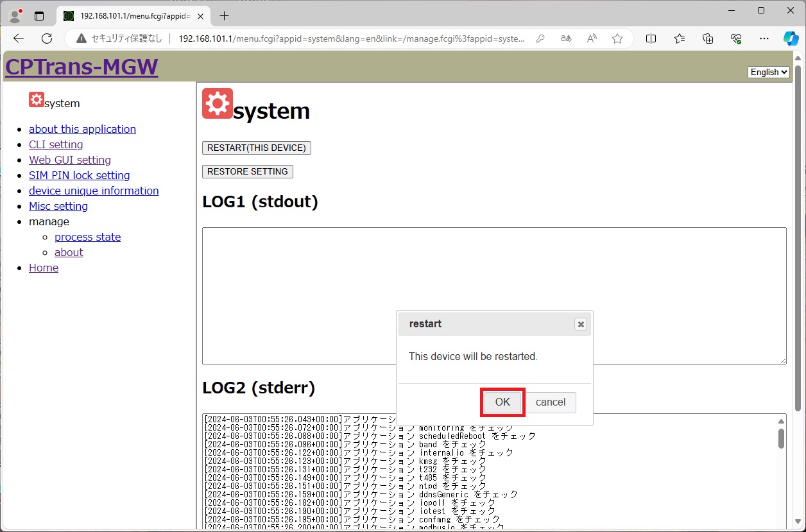Go to SIM PIN lock setting
This screenshot has width=806, height=532.
[79, 175]
